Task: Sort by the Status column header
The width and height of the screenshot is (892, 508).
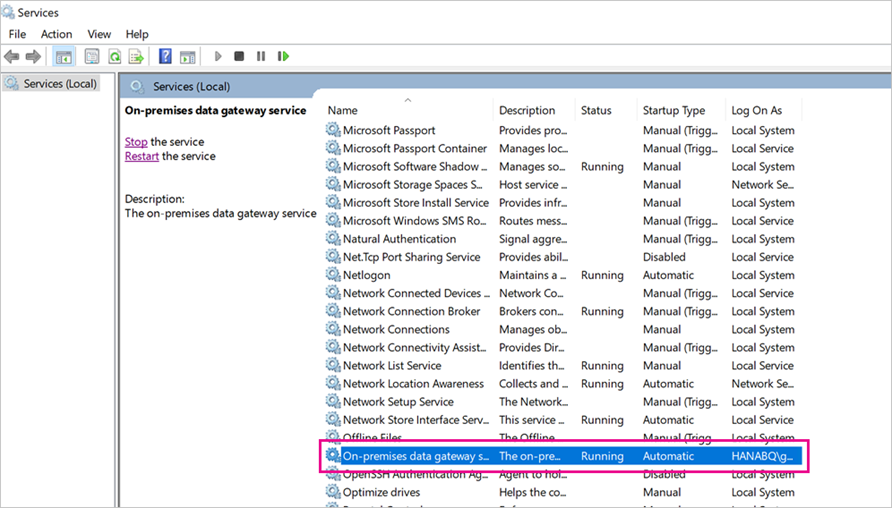Action: (595, 110)
